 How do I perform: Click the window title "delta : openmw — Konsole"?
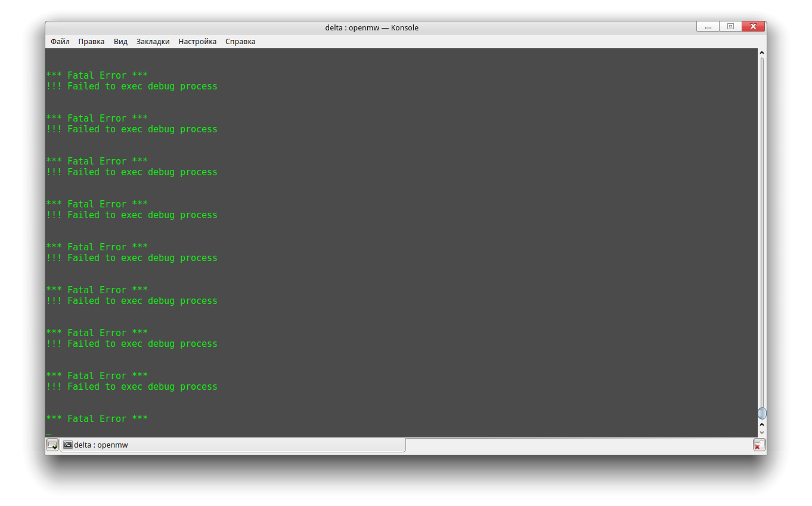(x=371, y=27)
